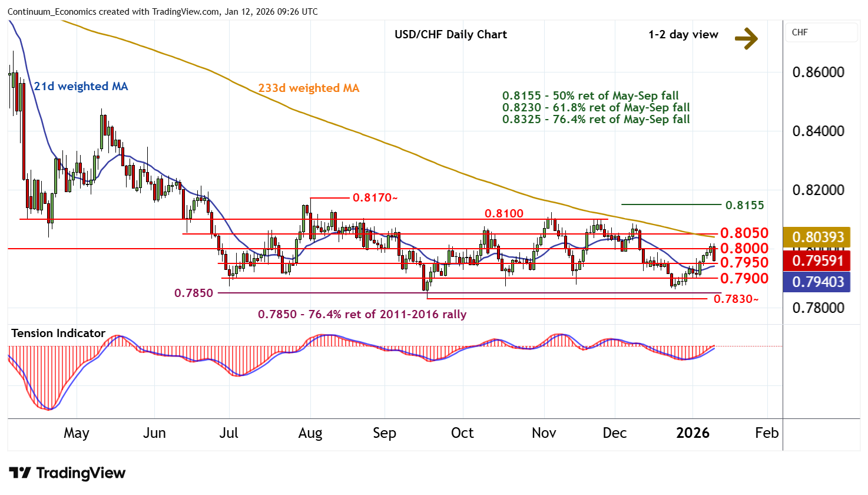
Task: Click the purple 0.7850 retracement text
Action: pyautogui.click(x=362, y=315)
